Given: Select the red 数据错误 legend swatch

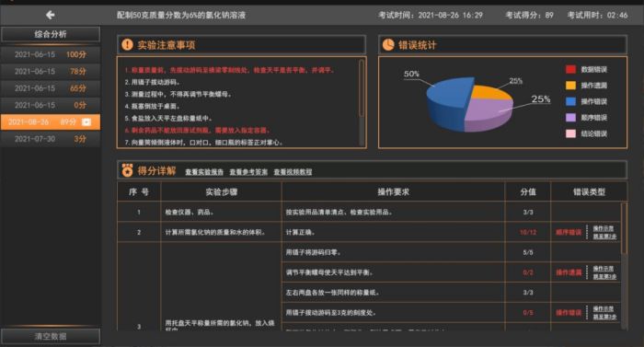Looking at the screenshot, I should coord(570,69).
